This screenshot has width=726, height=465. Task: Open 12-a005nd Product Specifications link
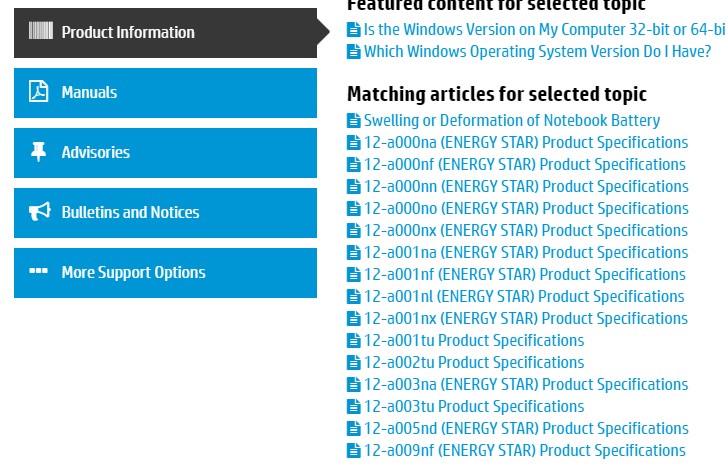526,428
